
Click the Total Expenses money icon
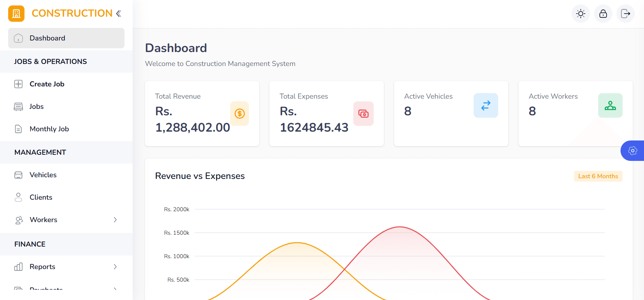point(363,114)
